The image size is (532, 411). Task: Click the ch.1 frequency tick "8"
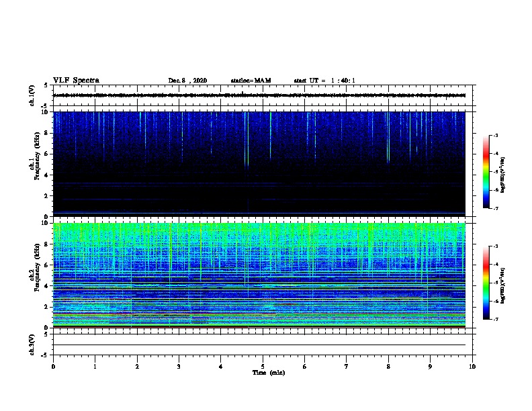click(46, 133)
